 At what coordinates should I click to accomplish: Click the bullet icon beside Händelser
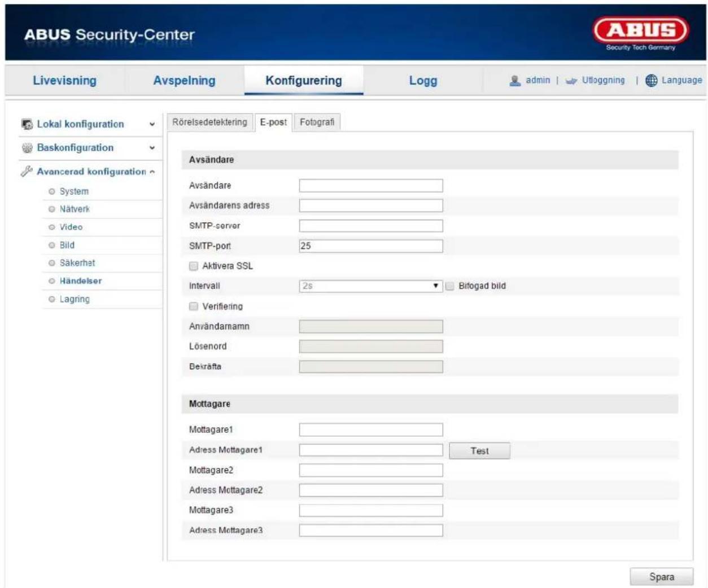click(52, 281)
